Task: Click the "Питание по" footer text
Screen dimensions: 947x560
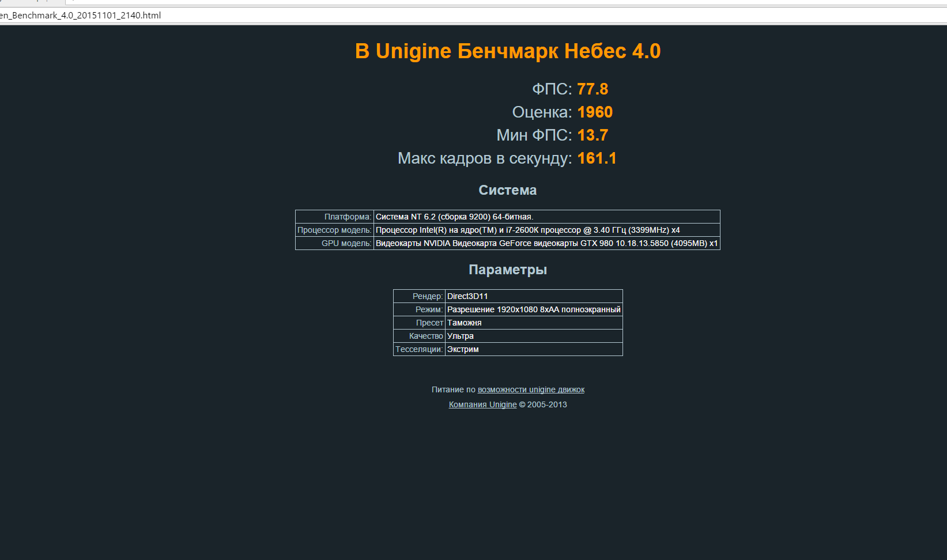Action: [x=454, y=389]
